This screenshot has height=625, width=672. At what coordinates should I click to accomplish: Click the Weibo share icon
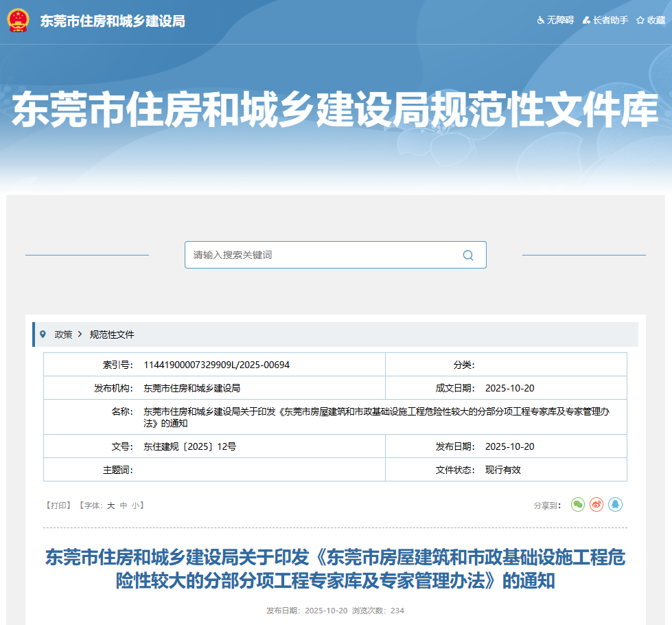point(596,504)
